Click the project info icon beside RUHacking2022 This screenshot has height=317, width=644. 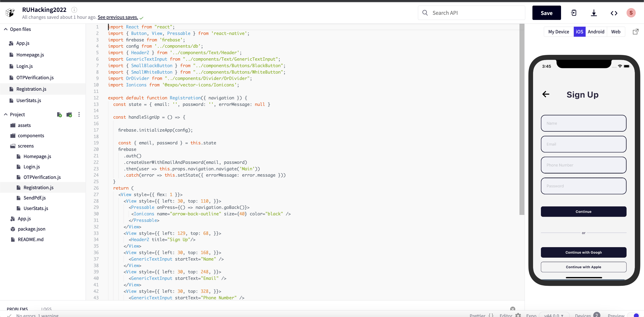[x=74, y=10]
